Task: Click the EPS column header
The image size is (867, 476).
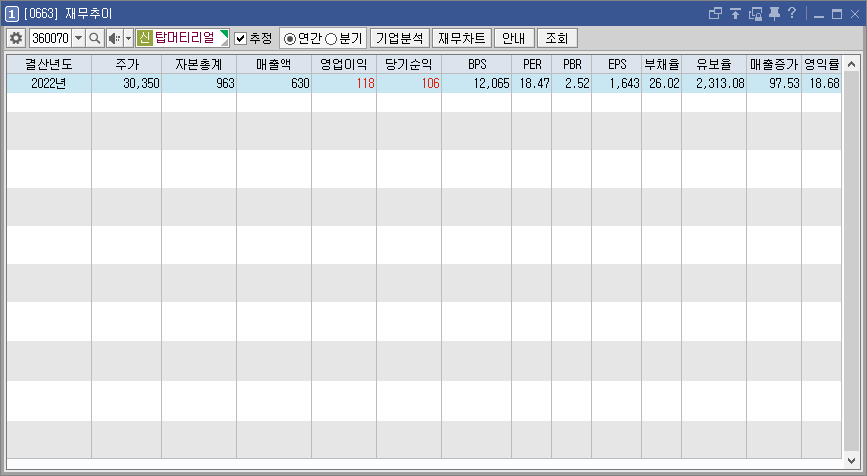Action: (617, 64)
